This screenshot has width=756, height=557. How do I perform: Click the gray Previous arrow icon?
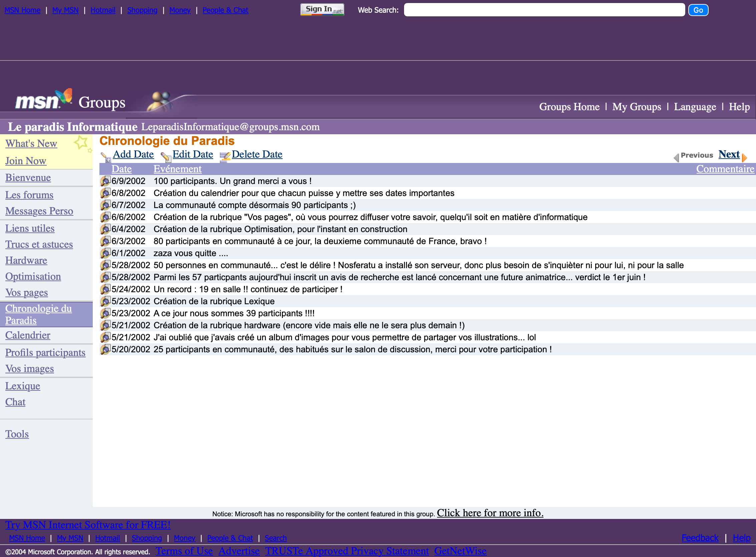tap(676, 158)
